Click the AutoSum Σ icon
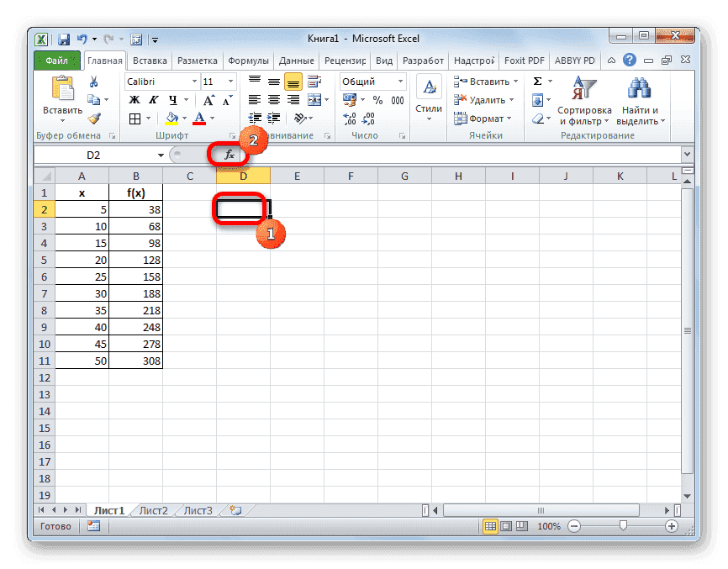 539,81
